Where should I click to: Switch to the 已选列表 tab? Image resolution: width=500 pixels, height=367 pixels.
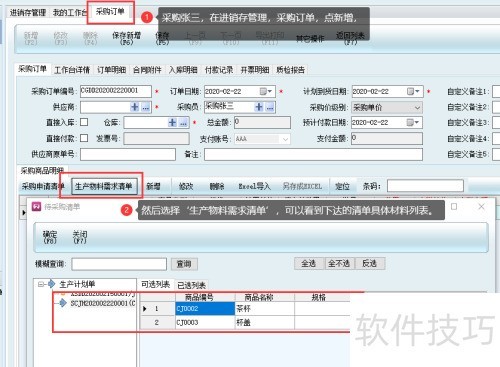pyautogui.click(x=191, y=285)
